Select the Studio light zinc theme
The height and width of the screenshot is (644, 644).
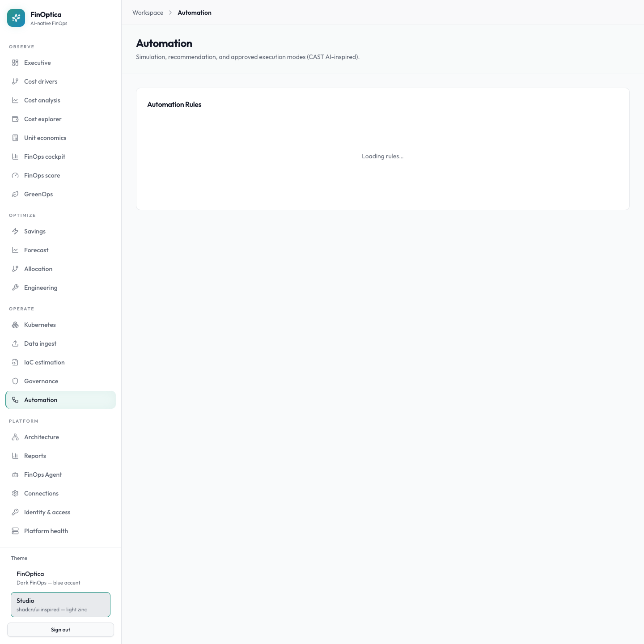(60, 605)
